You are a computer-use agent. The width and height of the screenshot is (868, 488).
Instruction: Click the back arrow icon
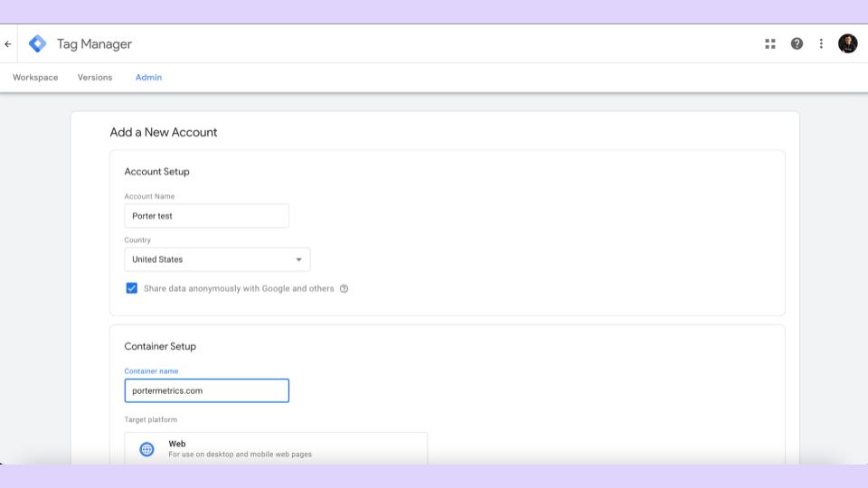point(8,43)
